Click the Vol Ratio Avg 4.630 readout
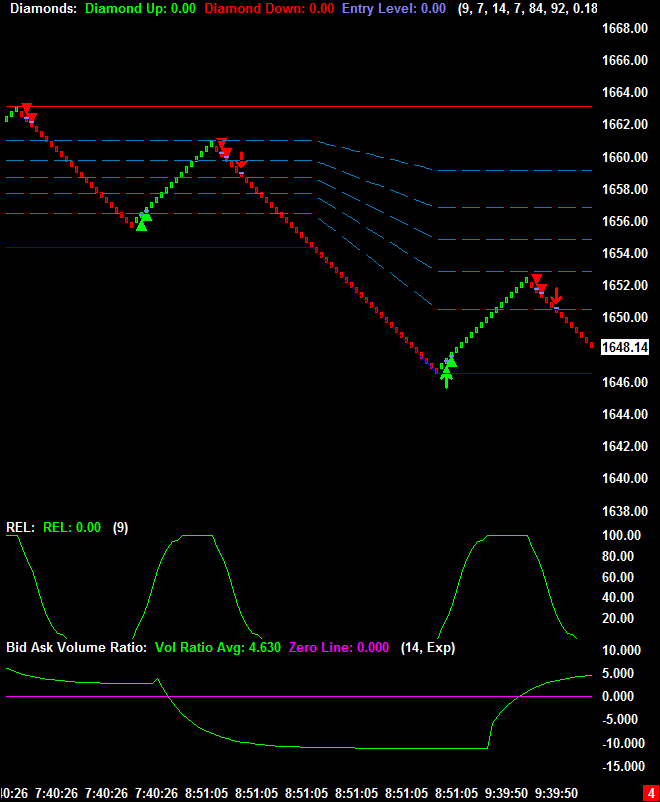The height and width of the screenshot is (802, 660). (217, 647)
